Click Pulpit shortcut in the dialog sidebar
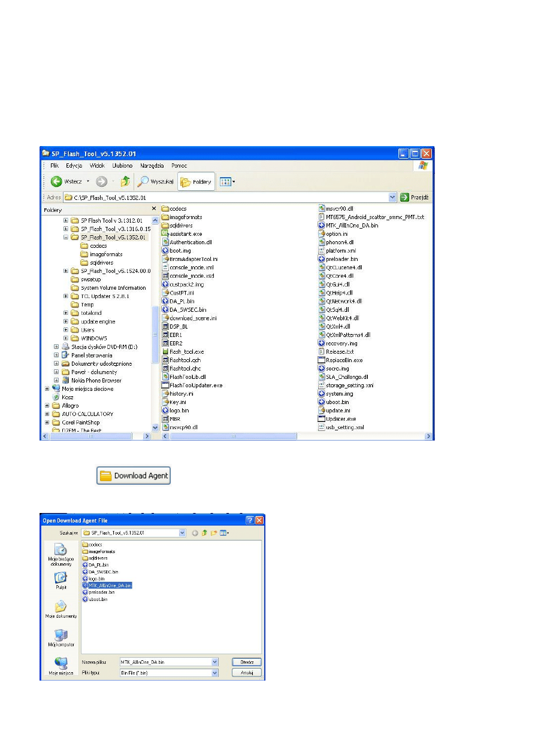 pyautogui.click(x=60, y=581)
